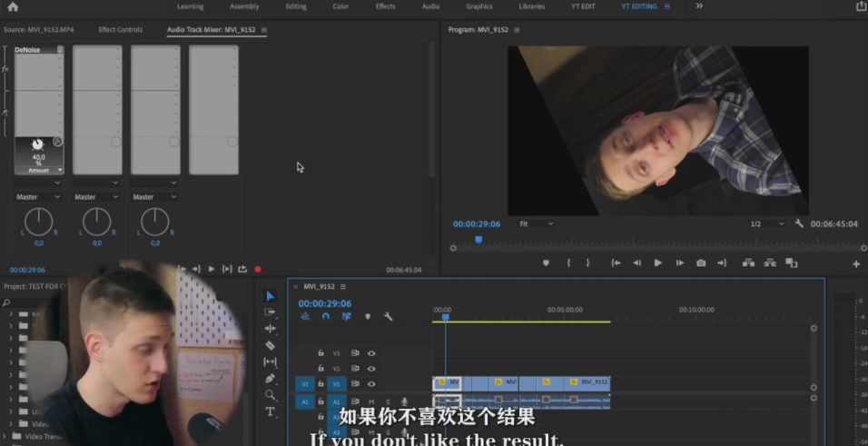Select the Type tool

(270, 411)
